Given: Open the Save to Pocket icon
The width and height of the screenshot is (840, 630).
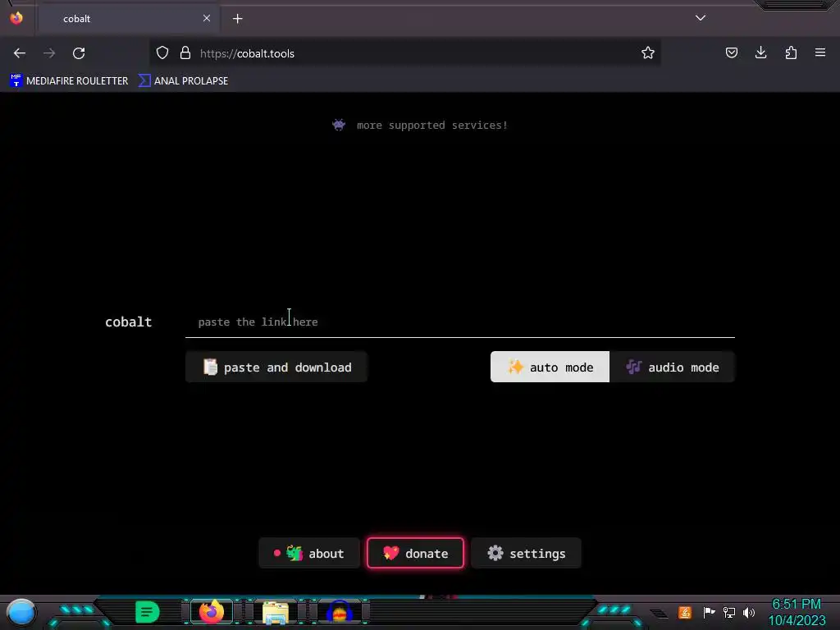Looking at the screenshot, I should tap(731, 52).
